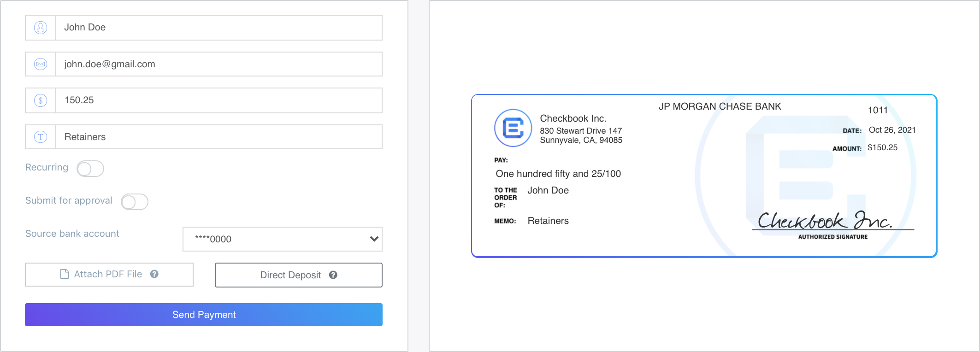Viewport: 980px width, 352px height.
Task: Click the envelope icon beside email field
Action: point(41,64)
